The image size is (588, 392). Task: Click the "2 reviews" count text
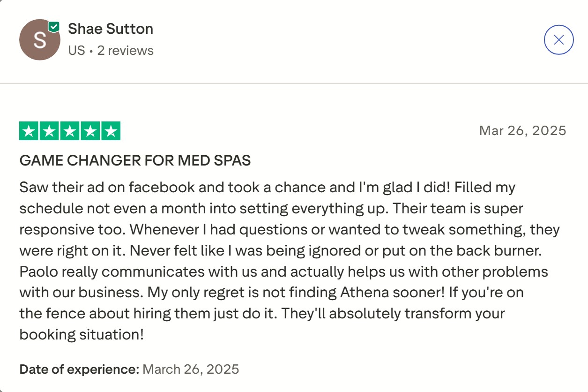point(125,50)
